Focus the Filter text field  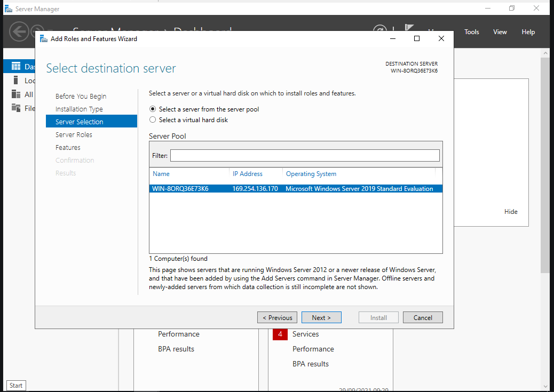pos(305,155)
